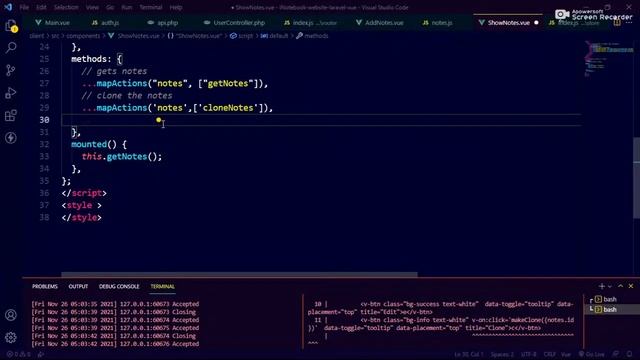This screenshot has width=640, height=360.
Task: Open the notifications bell in the status bar
Action: coord(629,354)
